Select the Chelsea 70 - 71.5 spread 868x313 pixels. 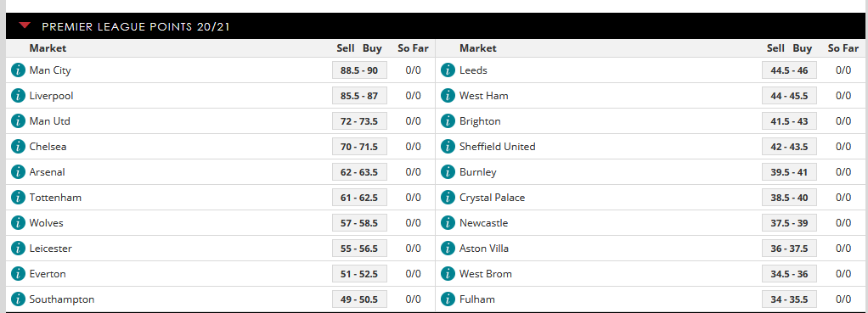[x=359, y=147]
